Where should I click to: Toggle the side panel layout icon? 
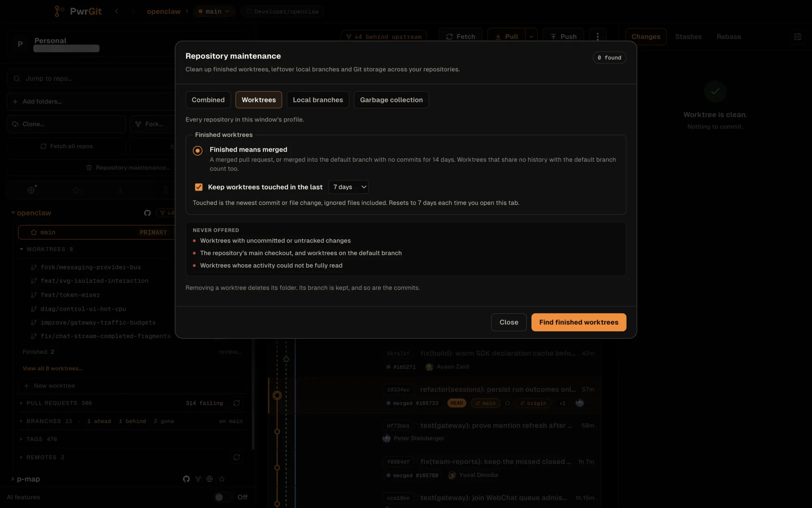pyautogui.click(x=798, y=37)
